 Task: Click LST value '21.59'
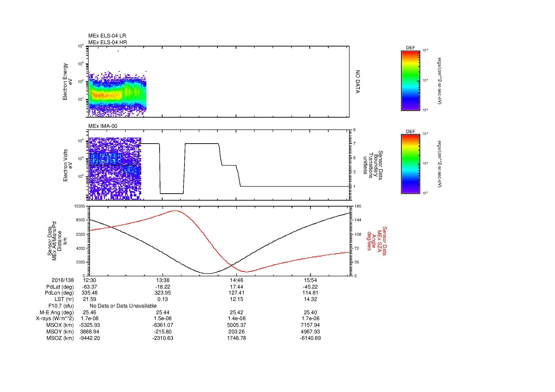coord(89,299)
